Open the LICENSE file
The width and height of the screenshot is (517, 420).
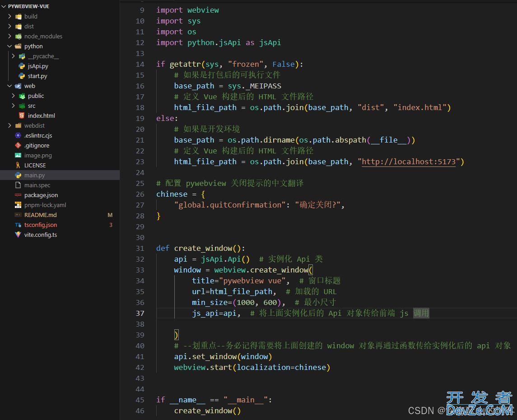point(35,166)
